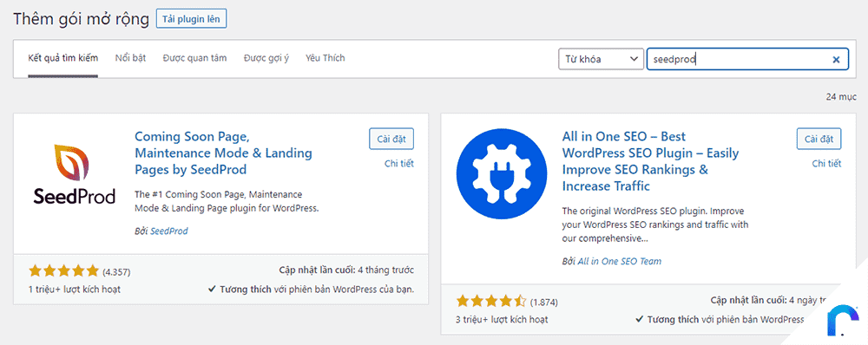This screenshot has width=868, height=345.
Task: Click the SeedProd five-star rating
Action: coord(63,271)
